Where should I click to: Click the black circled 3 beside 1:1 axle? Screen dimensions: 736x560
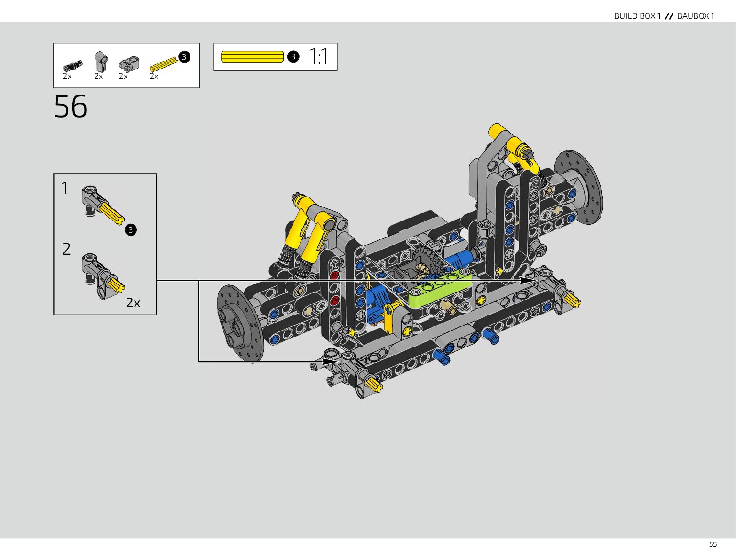[293, 57]
